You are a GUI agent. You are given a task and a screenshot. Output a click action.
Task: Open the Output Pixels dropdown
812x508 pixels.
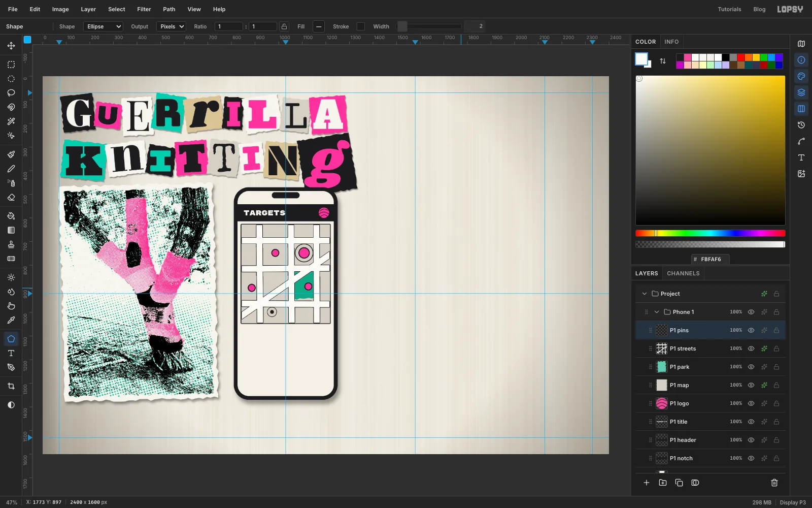click(171, 26)
